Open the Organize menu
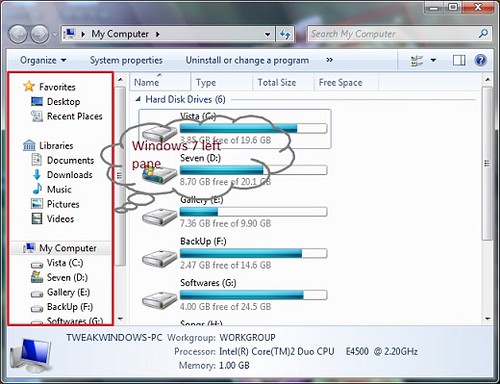 pyautogui.click(x=43, y=60)
